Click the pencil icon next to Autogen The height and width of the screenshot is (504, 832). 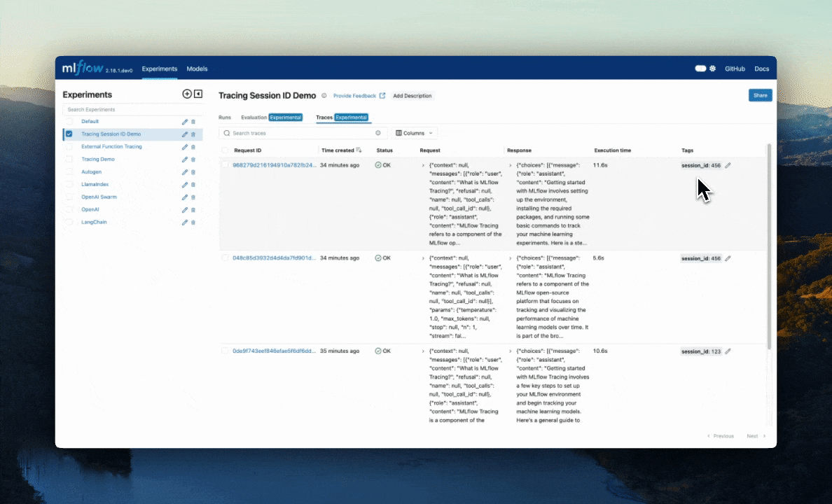185,172
